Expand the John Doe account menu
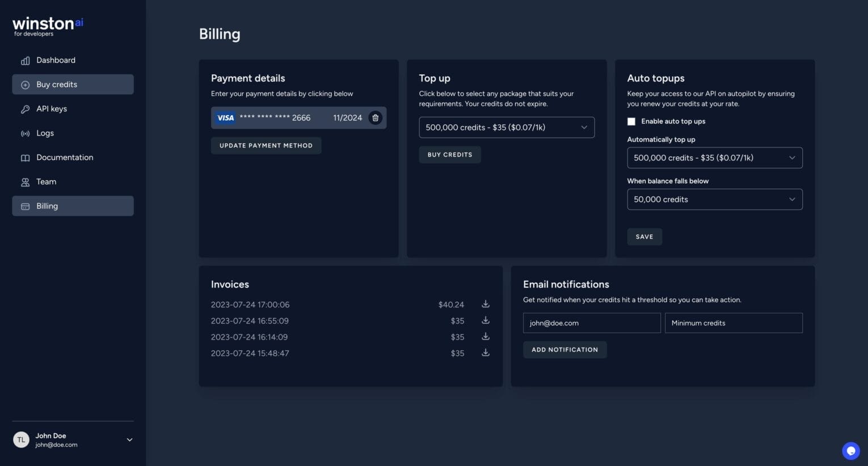 (x=129, y=439)
